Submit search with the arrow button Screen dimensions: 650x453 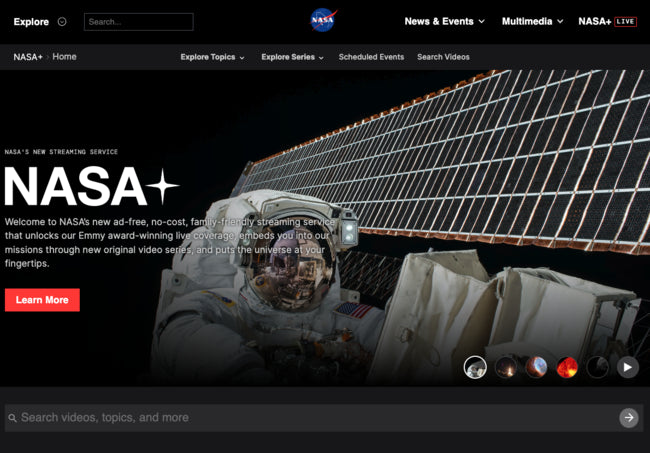[x=628, y=418]
